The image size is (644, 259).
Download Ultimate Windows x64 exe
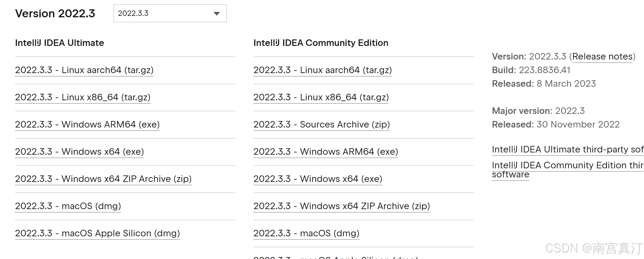(79, 152)
